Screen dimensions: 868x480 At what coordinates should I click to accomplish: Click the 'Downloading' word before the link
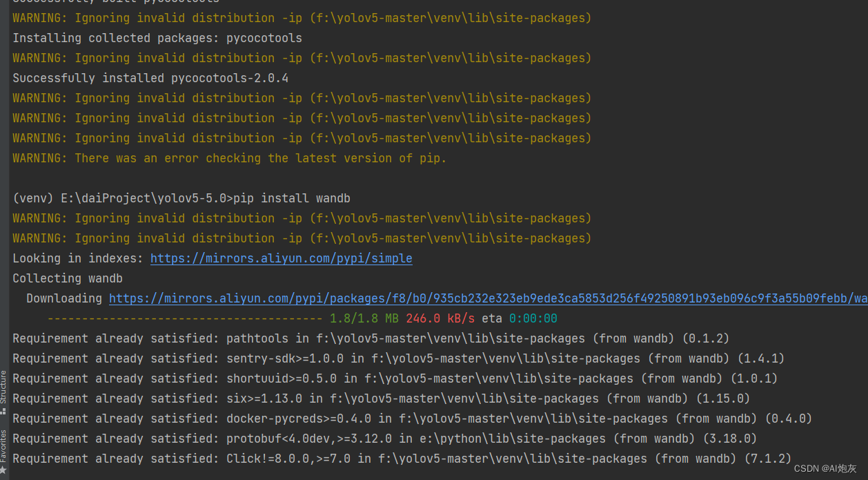64,298
